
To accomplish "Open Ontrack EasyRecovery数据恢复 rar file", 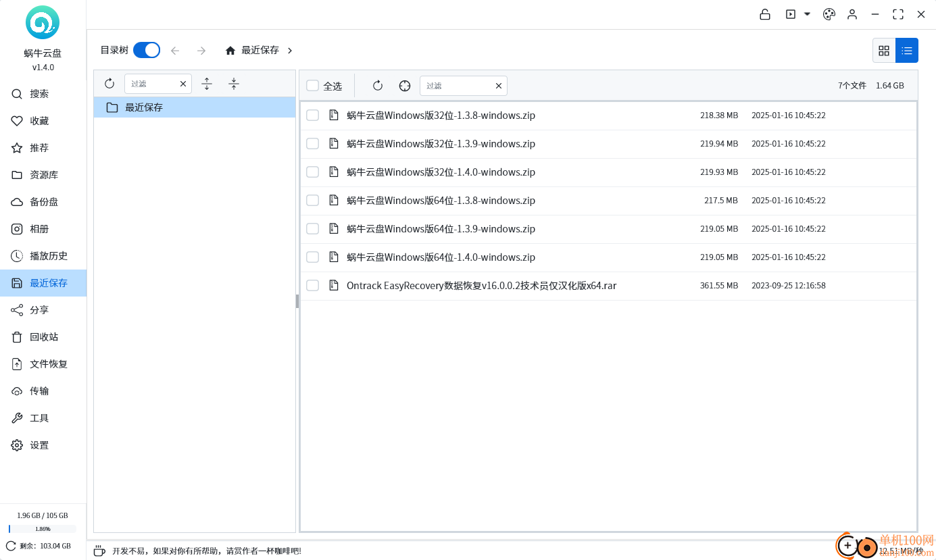I will pos(481,286).
